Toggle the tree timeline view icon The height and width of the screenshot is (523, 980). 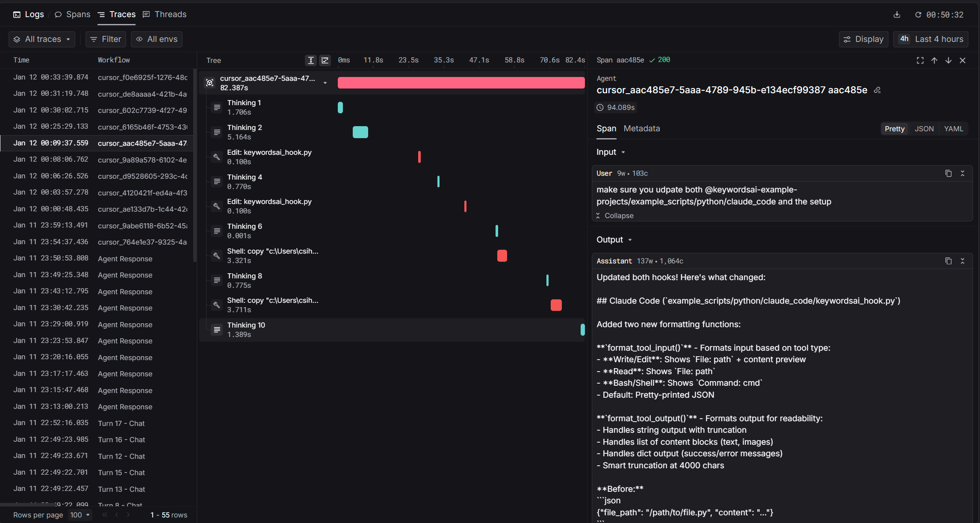(x=325, y=60)
